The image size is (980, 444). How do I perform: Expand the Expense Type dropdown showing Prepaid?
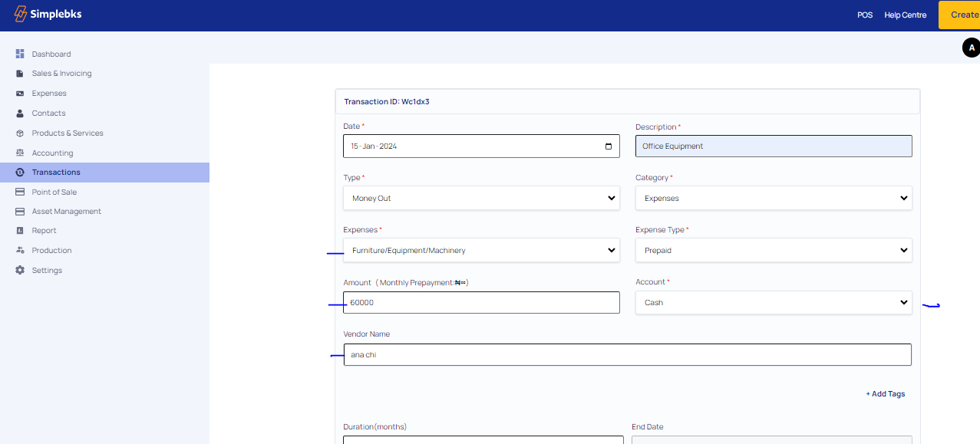click(x=774, y=250)
